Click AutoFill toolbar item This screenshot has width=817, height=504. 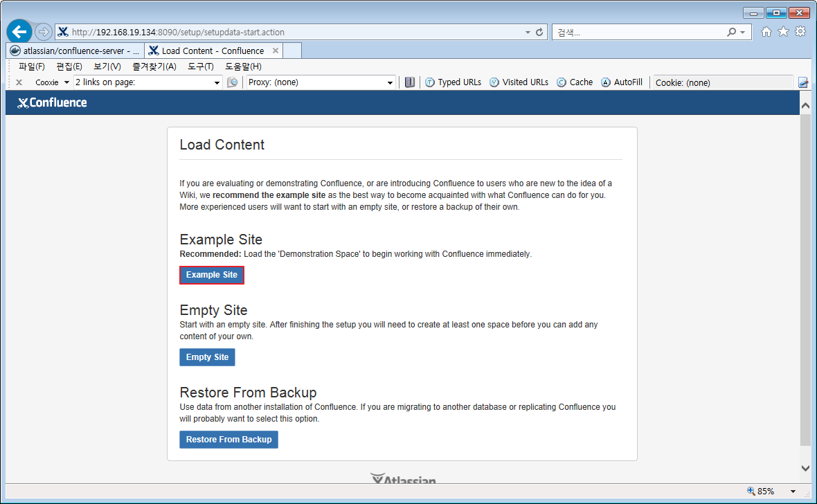[x=622, y=82]
